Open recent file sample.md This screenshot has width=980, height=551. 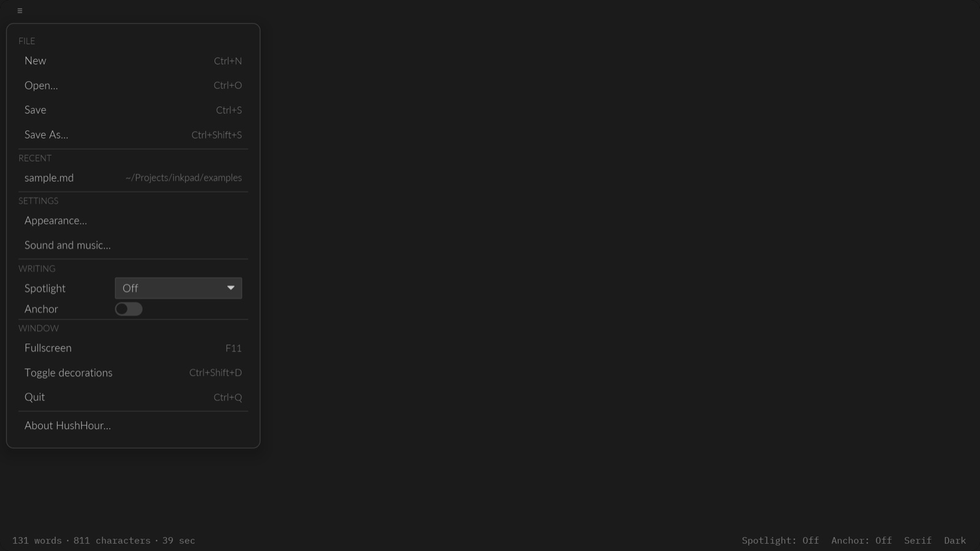(x=133, y=178)
